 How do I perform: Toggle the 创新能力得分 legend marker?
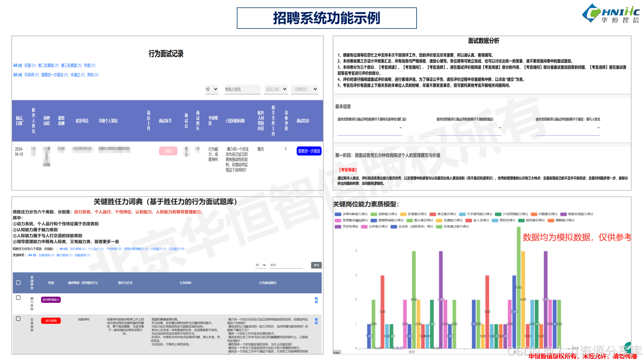[374, 214]
